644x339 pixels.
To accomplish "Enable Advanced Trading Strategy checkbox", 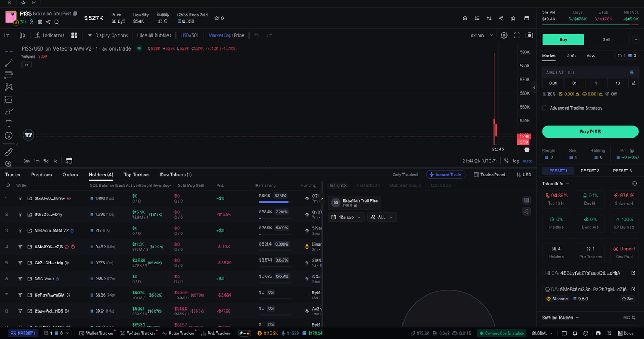I will (x=545, y=108).
